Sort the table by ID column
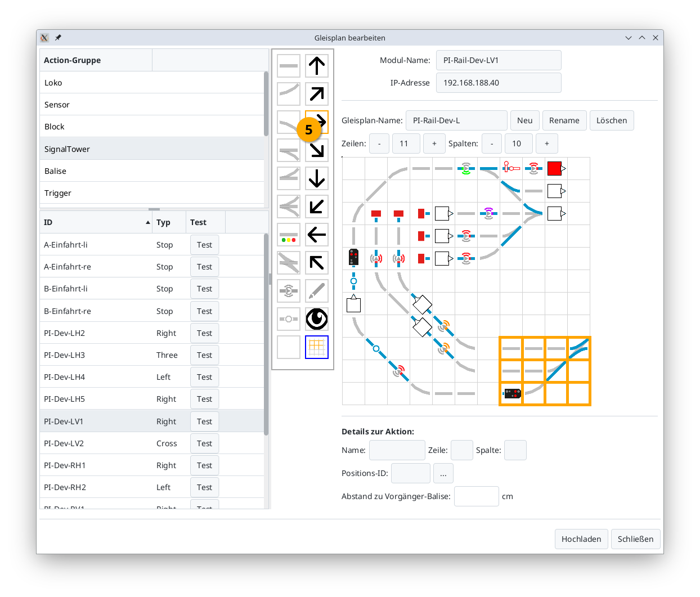The width and height of the screenshot is (700, 597). (96, 222)
